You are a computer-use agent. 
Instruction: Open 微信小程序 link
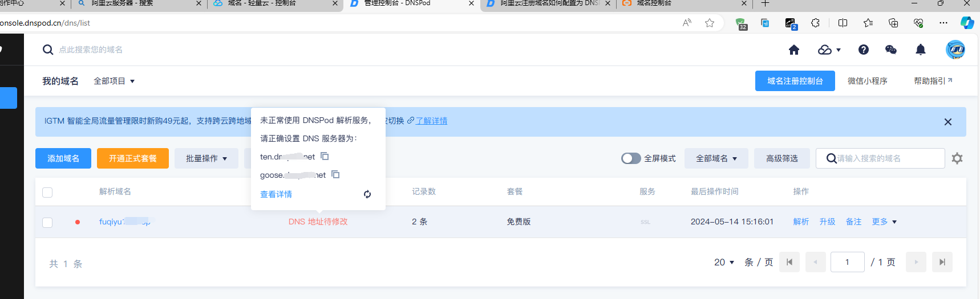click(868, 81)
